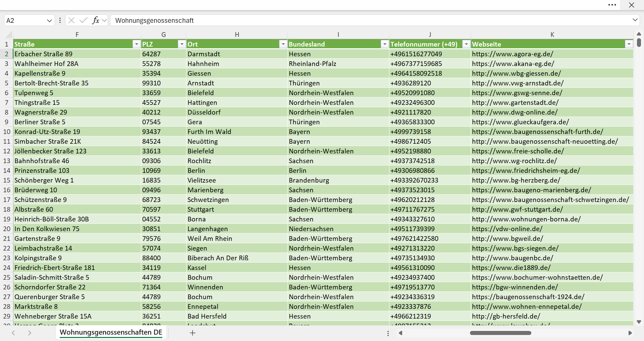Open link https://www.agora-eg.de/
The width and height of the screenshot is (644, 341).
(x=513, y=54)
